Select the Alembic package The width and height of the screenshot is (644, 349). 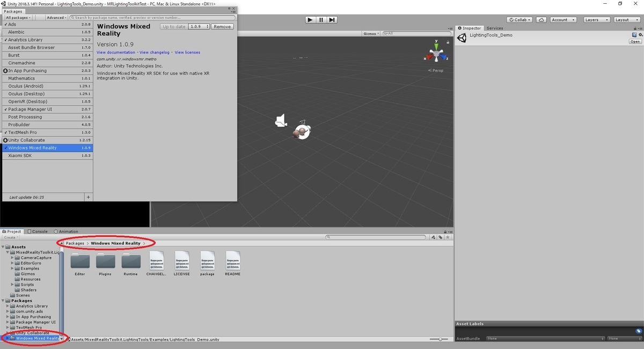point(47,32)
